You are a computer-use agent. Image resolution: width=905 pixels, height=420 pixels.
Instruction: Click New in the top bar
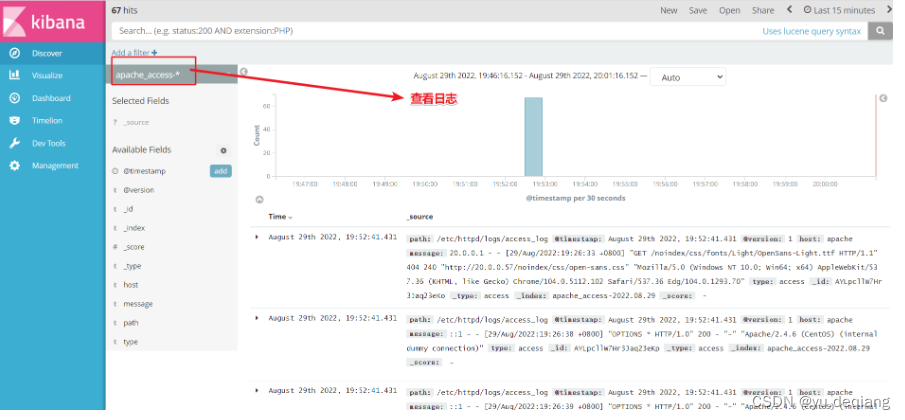(x=669, y=10)
